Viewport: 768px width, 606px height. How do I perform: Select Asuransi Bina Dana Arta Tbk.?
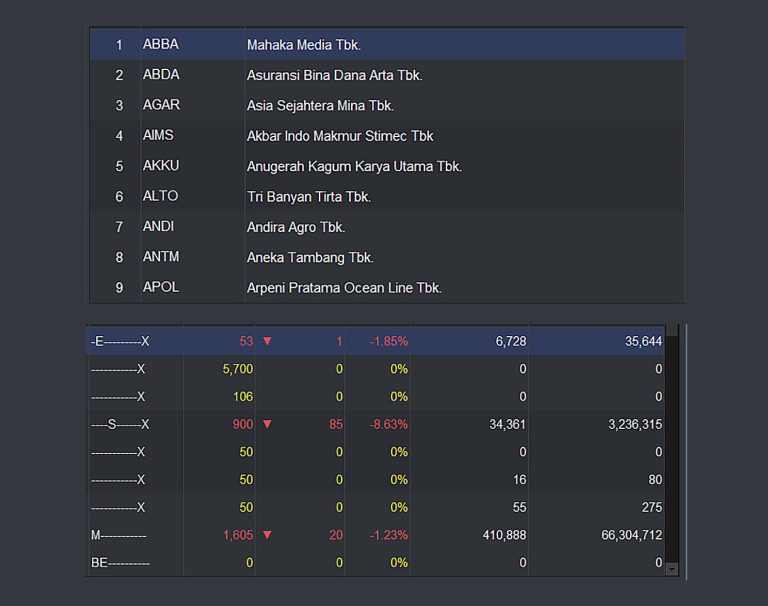334,75
